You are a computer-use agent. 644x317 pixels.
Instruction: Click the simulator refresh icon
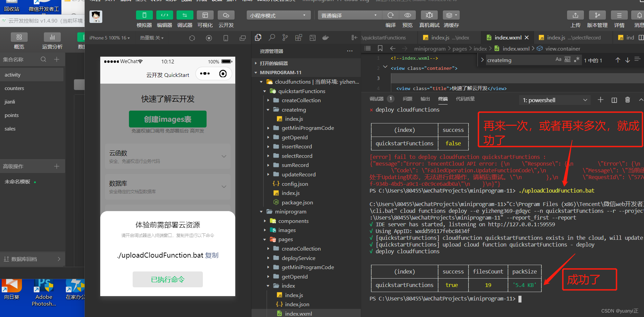[192, 38]
